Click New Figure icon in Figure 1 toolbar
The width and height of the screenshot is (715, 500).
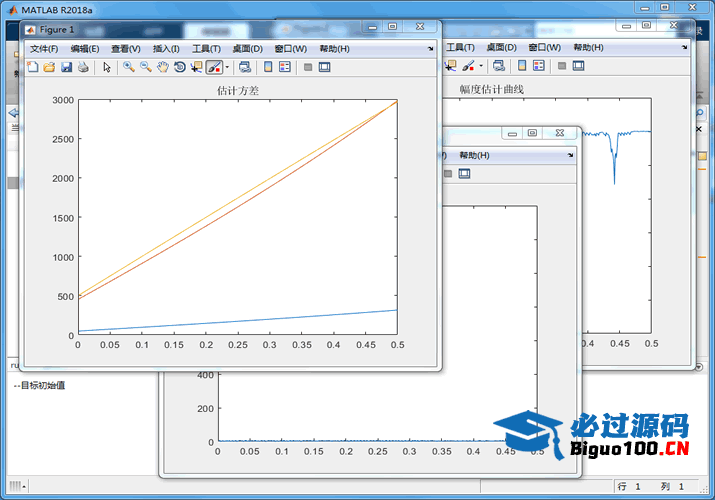[32, 67]
